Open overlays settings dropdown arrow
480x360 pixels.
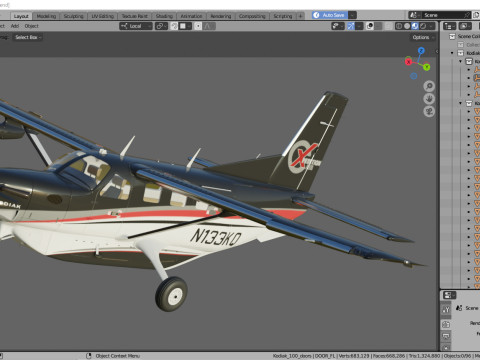point(378,26)
